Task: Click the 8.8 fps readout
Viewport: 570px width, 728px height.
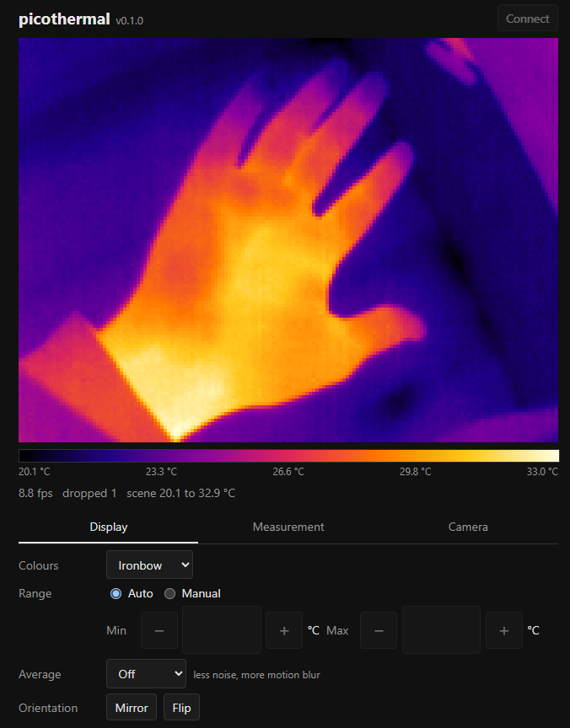Action: (35, 493)
